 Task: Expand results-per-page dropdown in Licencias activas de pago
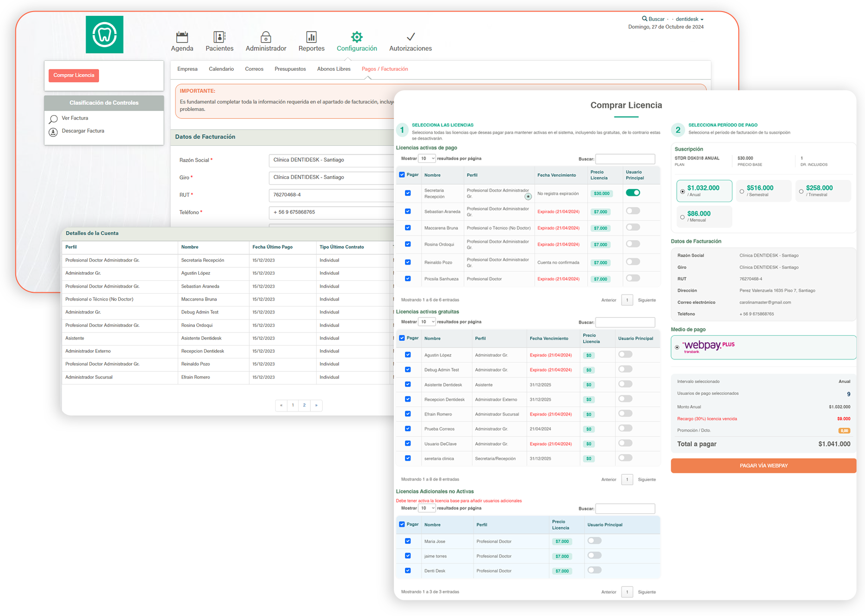pyautogui.click(x=427, y=159)
